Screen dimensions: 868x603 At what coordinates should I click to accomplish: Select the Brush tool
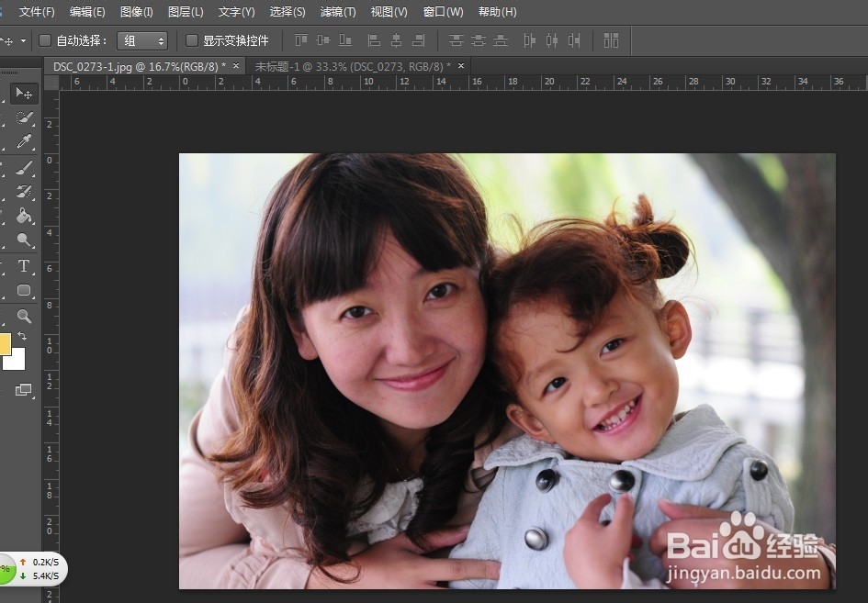[x=24, y=168]
